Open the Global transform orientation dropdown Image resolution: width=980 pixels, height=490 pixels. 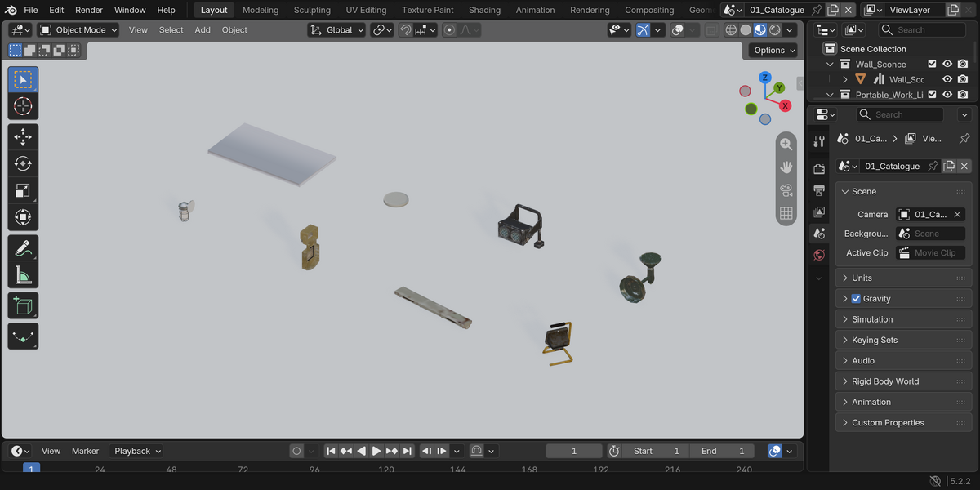336,30
